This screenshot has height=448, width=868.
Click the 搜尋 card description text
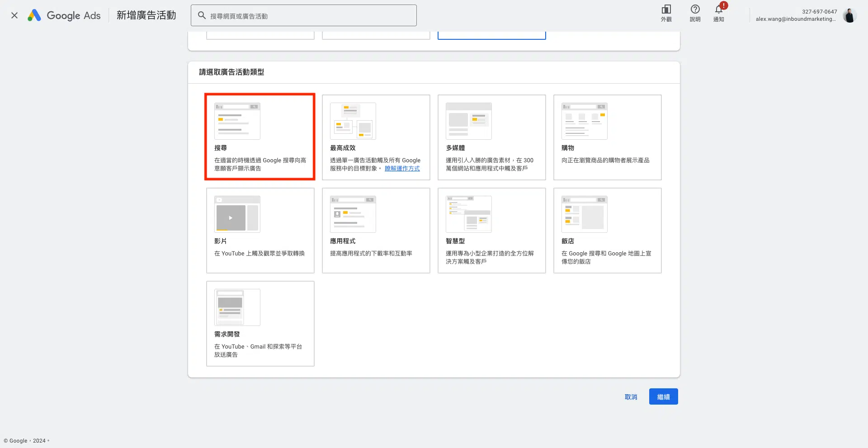pyautogui.click(x=260, y=164)
